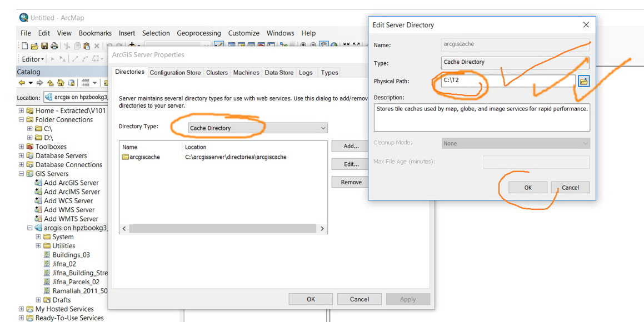Switch to the Machines tab
The height and width of the screenshot is (322, 644).
click(x=246, y=73)
